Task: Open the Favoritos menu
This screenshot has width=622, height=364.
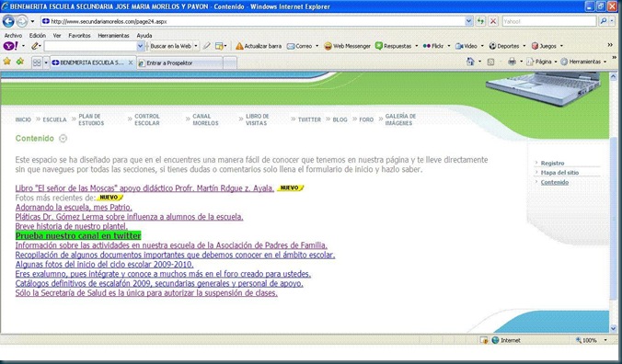Action: pyautogui.click(x=79, y=36)
